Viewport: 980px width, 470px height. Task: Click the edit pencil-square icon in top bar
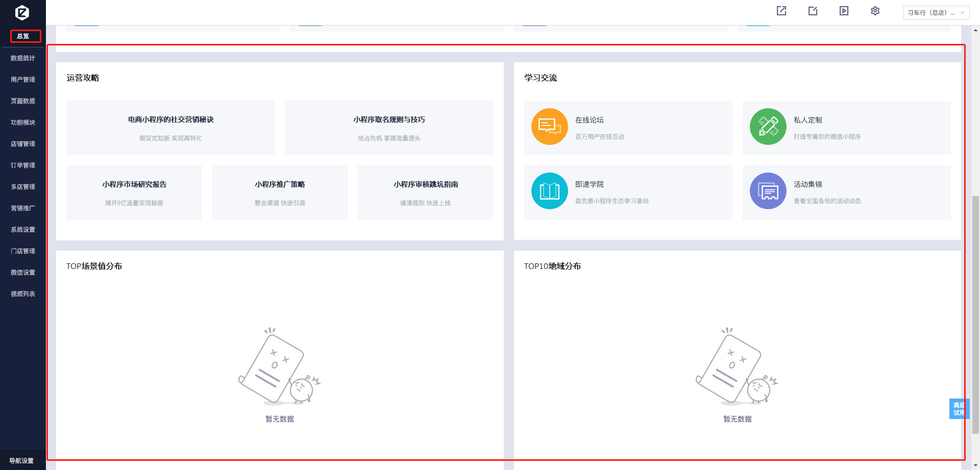(813, 11)
